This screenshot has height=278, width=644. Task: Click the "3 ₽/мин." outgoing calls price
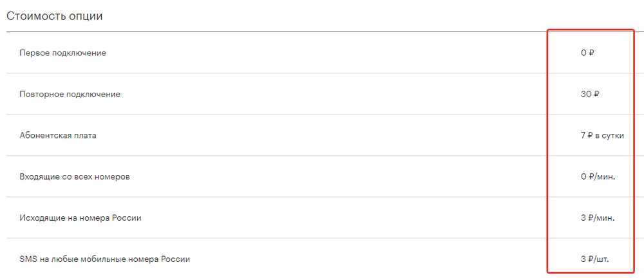(x=598, y=218)
